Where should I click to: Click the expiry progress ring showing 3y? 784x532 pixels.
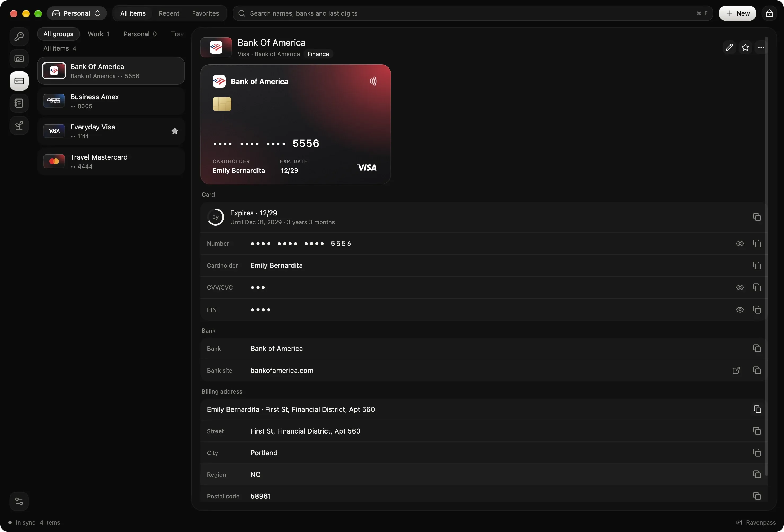[215, 217]
